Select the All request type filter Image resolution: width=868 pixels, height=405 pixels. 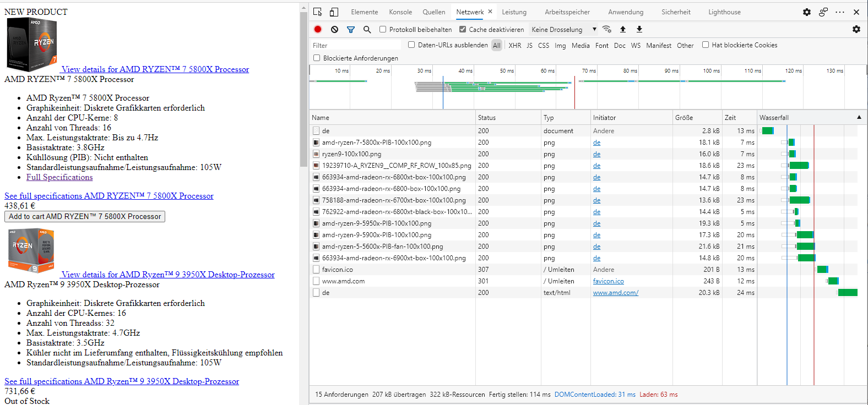[497, 45]
